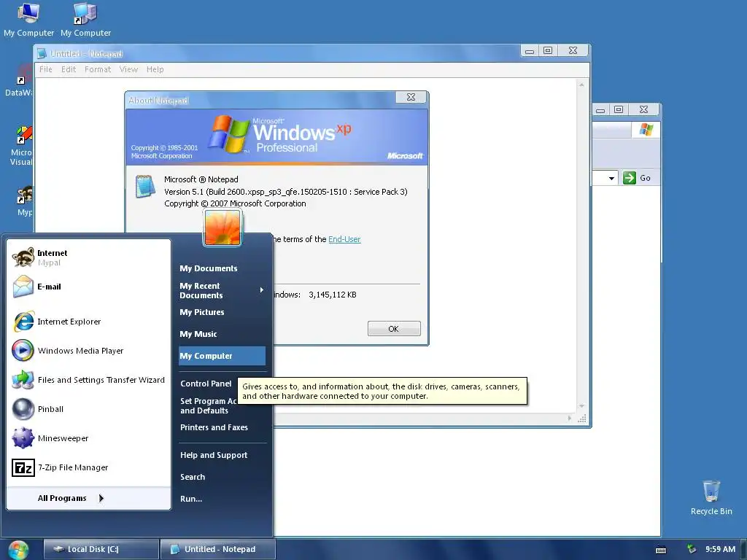The height and width of the screenshot is (560, 747).
Task: Click the Windows flag logo in Explorer window
Action: coord(646,130)
